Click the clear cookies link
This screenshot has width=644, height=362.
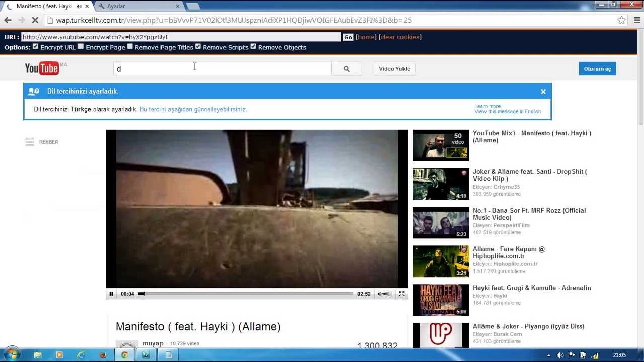click(x=400, y=37)
